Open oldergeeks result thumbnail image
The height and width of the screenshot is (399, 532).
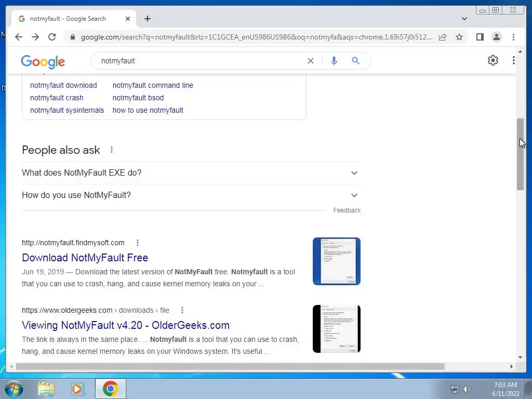coord(337,329)
